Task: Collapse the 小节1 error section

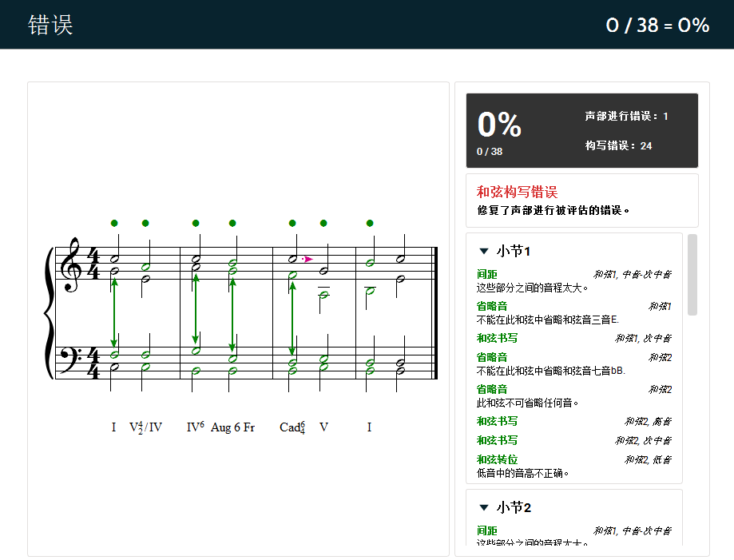Action: click(484, 252)
